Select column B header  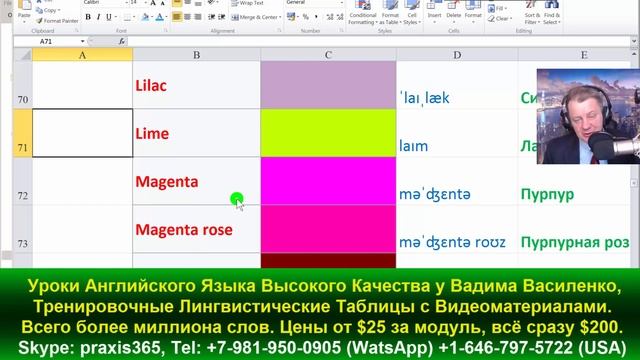tap(196, 55)
